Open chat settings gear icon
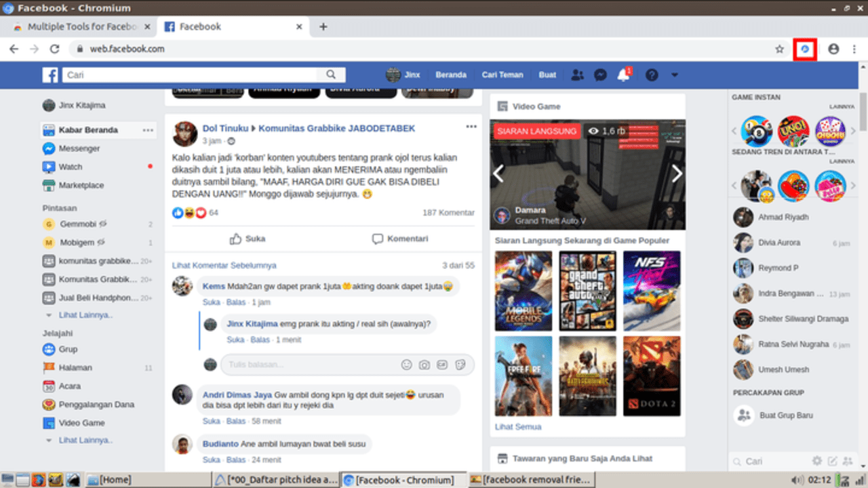868x488 pixels. pos(817,461)
